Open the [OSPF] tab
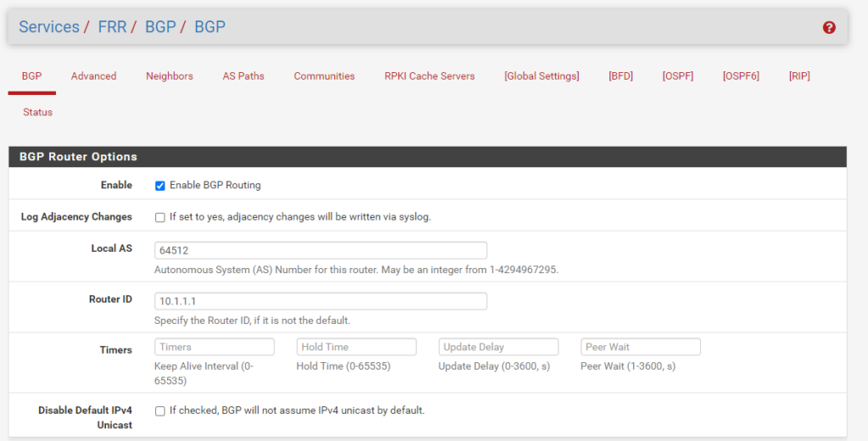This screenshot has width=868, height=441. [x=677, y=76]
